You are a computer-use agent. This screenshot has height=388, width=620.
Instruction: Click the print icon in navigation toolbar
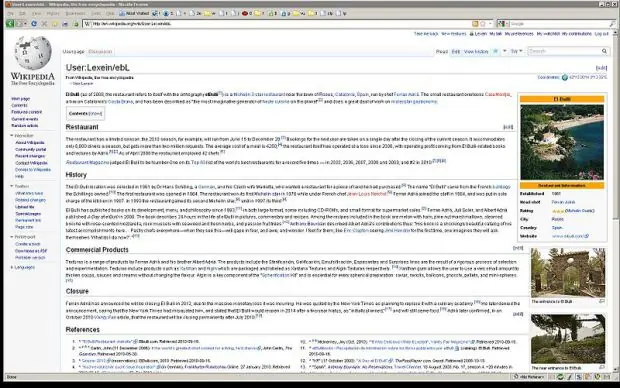pyautogui.click(x=65, y=24)
